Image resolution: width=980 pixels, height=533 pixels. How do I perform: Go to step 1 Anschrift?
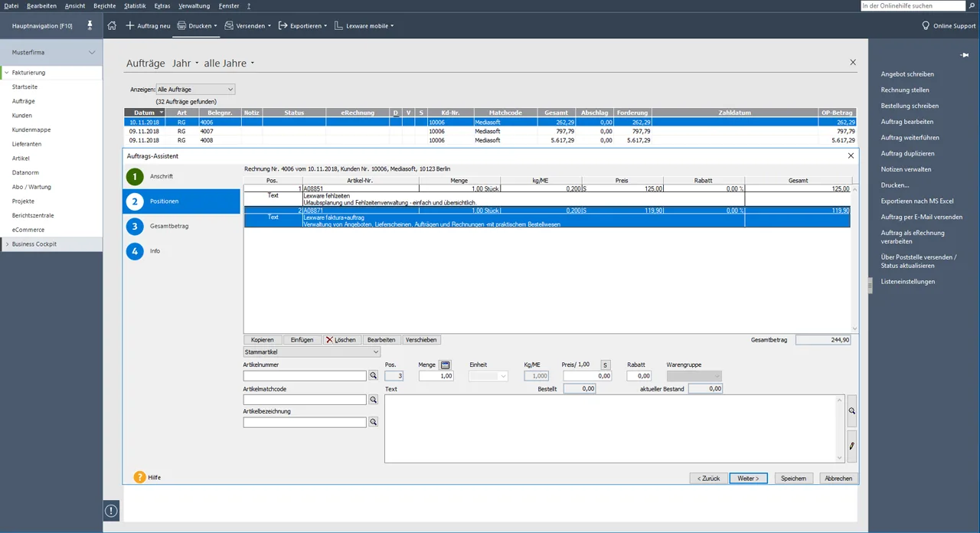(181, 177)
